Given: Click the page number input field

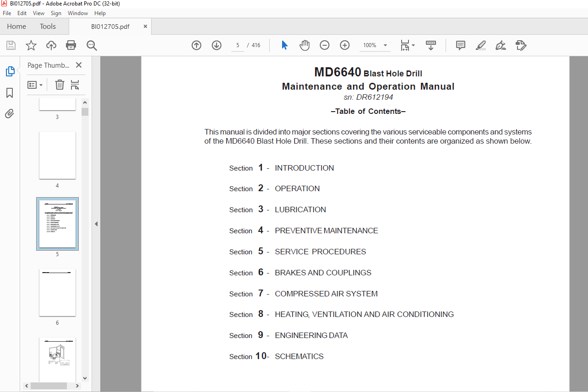Looking at the screenshot, I should pyautogui.click(x=238, y=45).
